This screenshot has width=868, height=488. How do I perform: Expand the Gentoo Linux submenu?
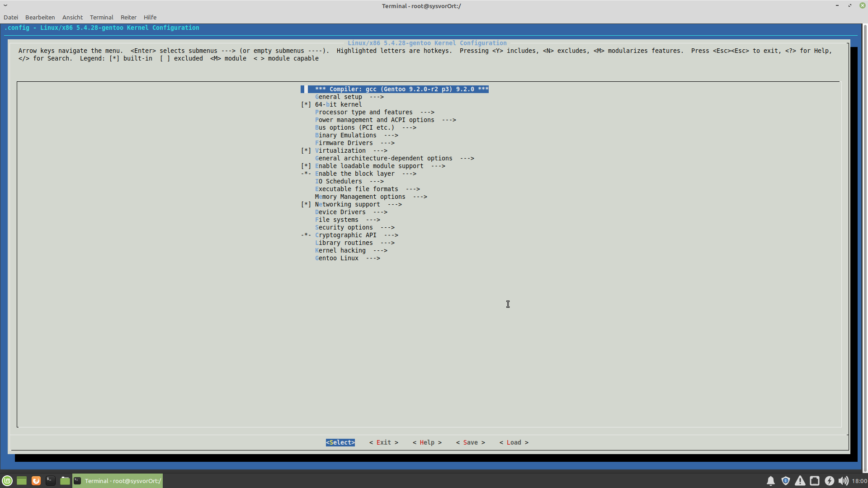coord(347,258)
